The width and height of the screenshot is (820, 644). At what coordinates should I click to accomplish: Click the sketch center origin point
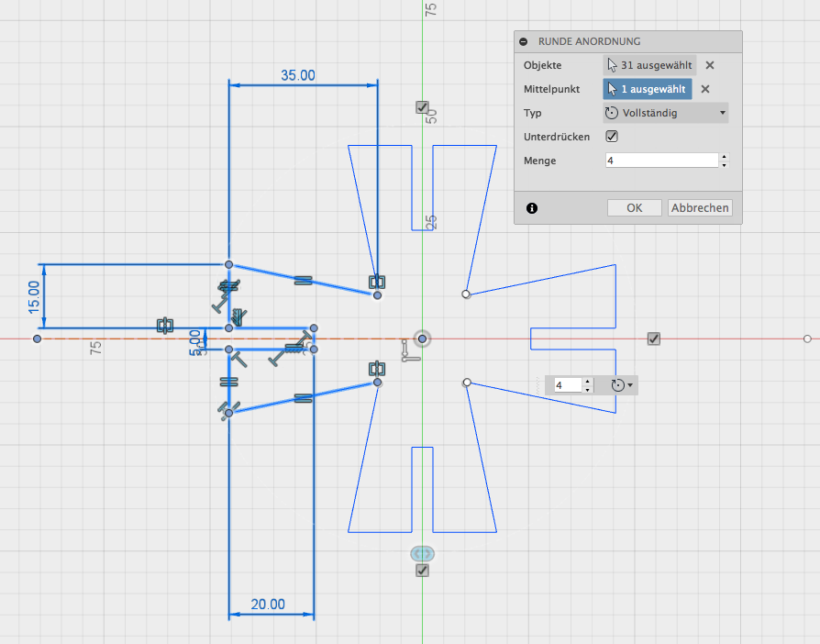(x=423, y=339)
